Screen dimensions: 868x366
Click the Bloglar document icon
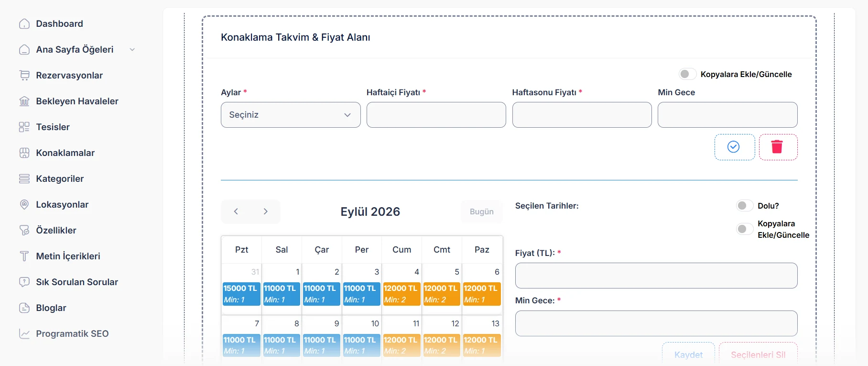(x=24, y=308)
